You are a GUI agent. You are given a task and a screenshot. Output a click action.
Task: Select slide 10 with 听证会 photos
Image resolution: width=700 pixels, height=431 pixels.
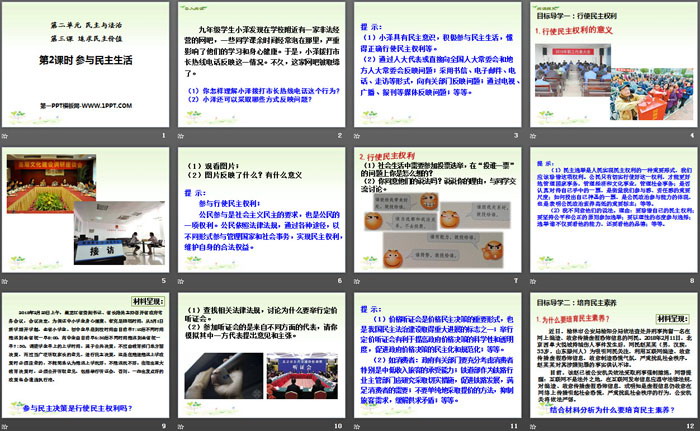click(261, 356)
